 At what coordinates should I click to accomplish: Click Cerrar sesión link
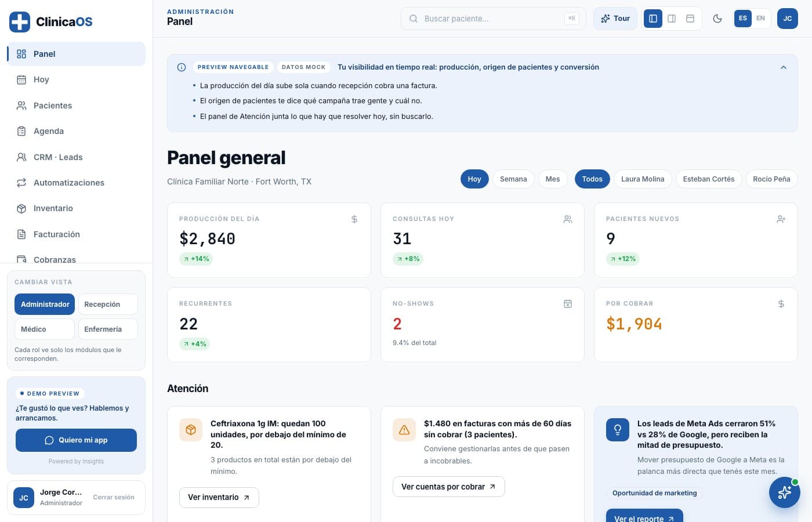click(x=114, y=498)
